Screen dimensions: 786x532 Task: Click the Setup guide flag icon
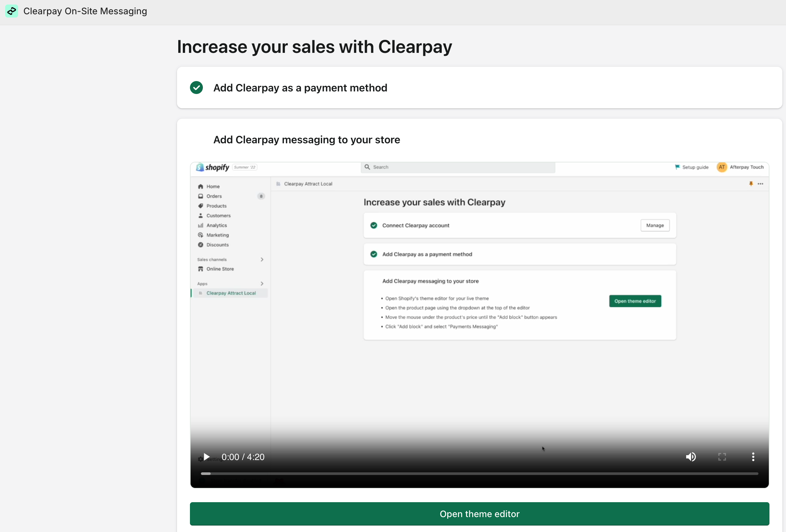(677, 167)
